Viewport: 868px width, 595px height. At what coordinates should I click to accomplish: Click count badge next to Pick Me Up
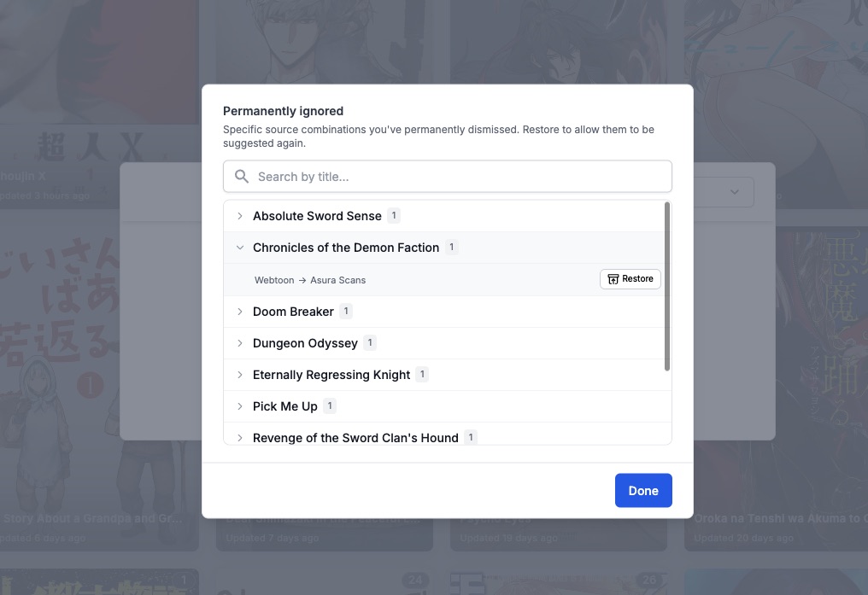click(330, 406)
